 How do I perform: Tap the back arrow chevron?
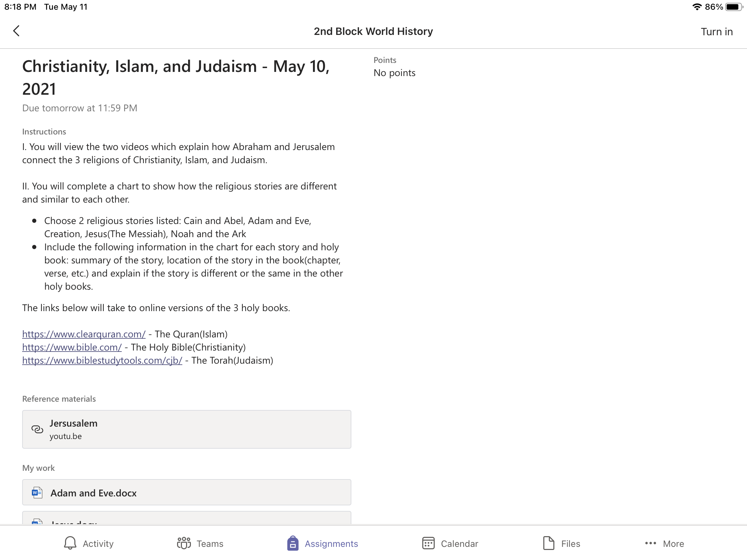16,31
